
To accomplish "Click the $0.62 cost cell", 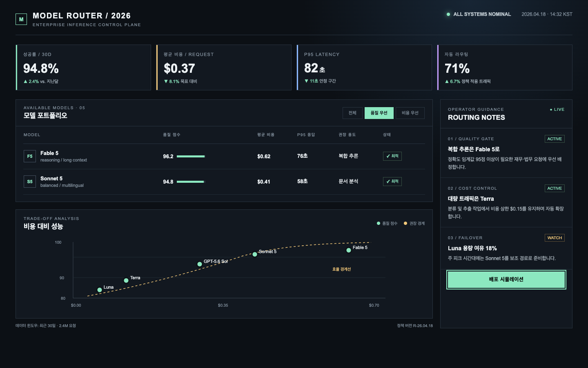I will (264, 157).
